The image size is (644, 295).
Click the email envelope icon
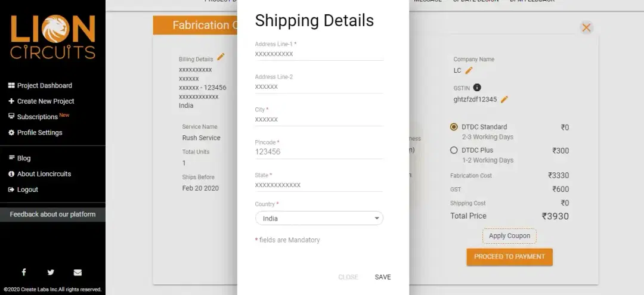(78, 272)
